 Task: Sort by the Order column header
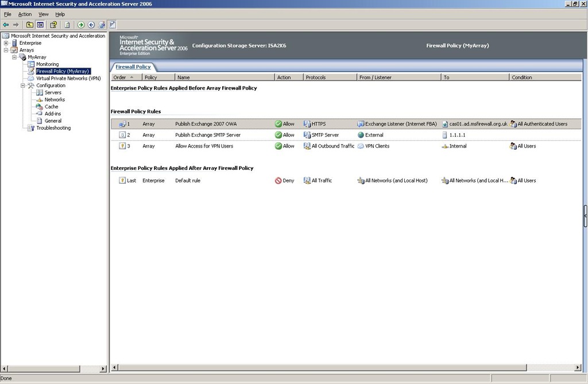point(126,77)
